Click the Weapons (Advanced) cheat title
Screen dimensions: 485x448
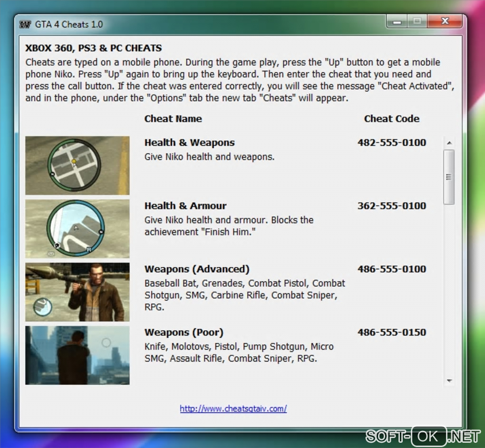click(x=197, y=269)
